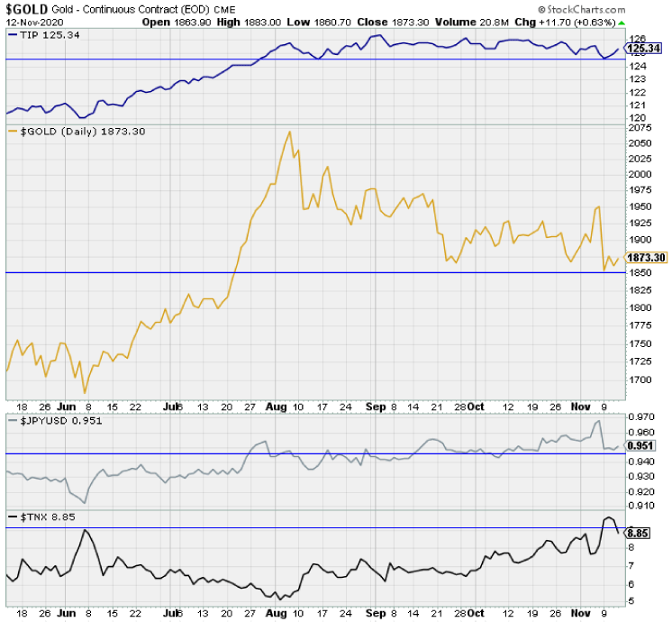Click the CME exchange label
Screen dimensions: 672x622
[x=224, y=10]
